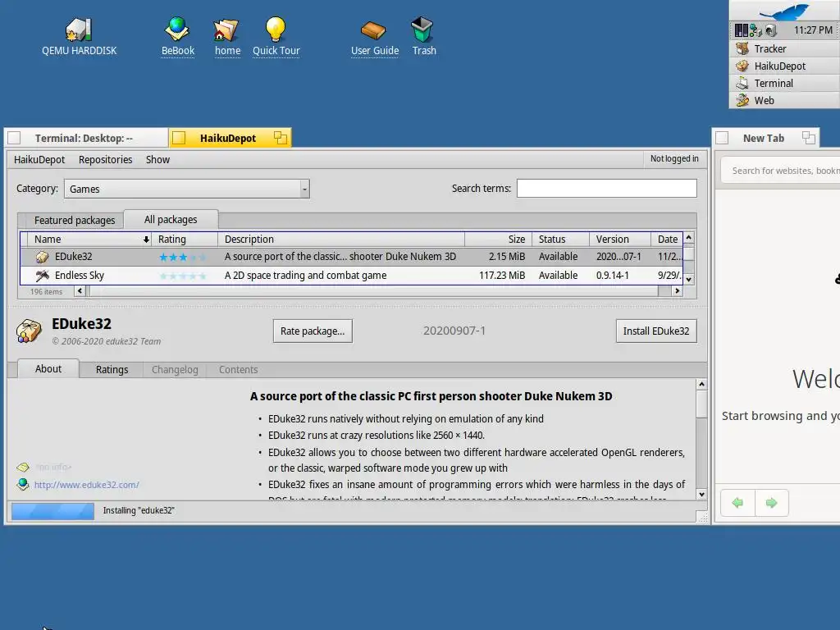Switch to All packages tab
This screenshot has width=840, height=630.
pos(171,220)
